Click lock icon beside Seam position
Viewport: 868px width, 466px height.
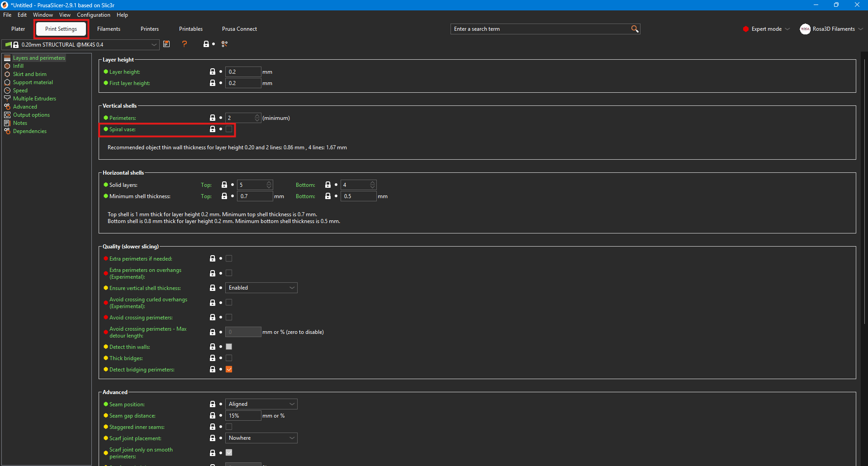pyautogui.click(x=213, y=404)
